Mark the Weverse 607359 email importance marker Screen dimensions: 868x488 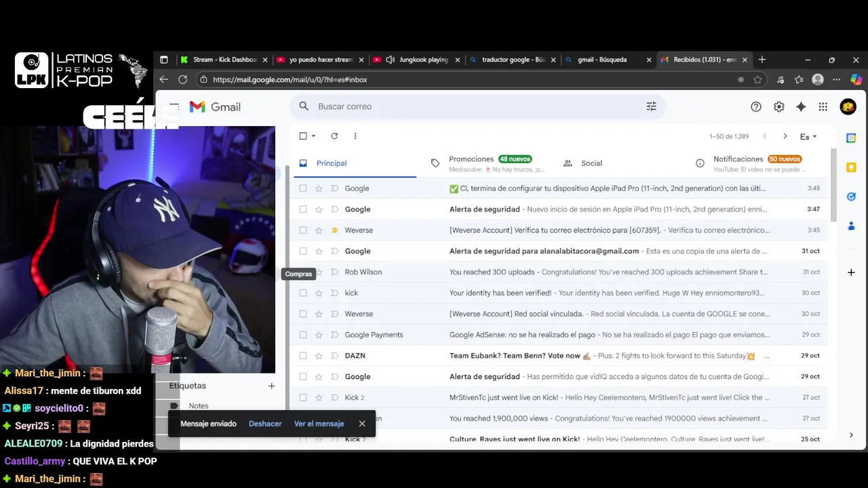click(x=334, y=230)
